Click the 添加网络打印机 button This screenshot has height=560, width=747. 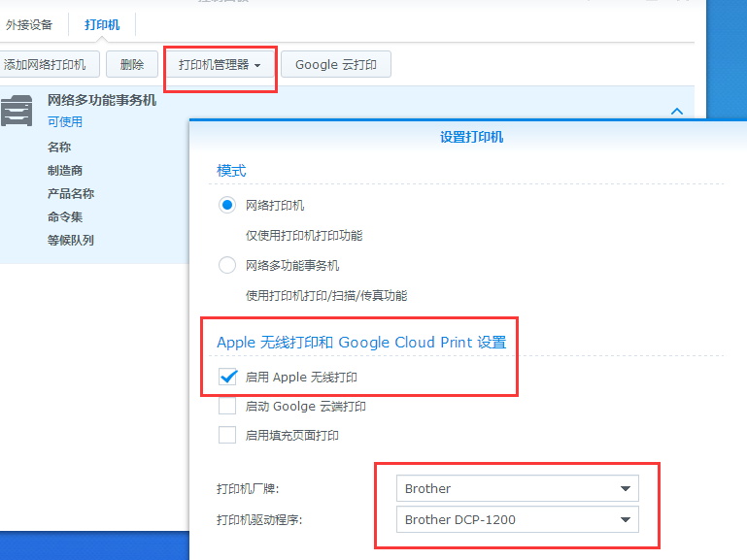click(45, 65)
